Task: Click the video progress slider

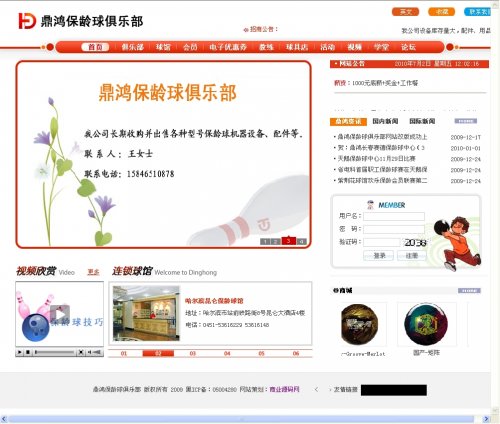Action: 55,352
